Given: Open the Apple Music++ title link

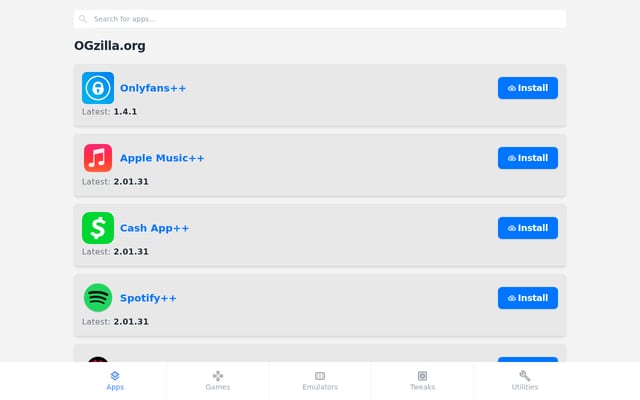Looking at the screenshot, I should 162,158.
